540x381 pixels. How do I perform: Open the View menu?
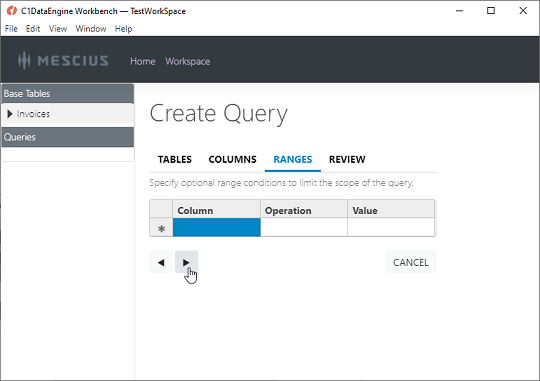click(58, 29)
